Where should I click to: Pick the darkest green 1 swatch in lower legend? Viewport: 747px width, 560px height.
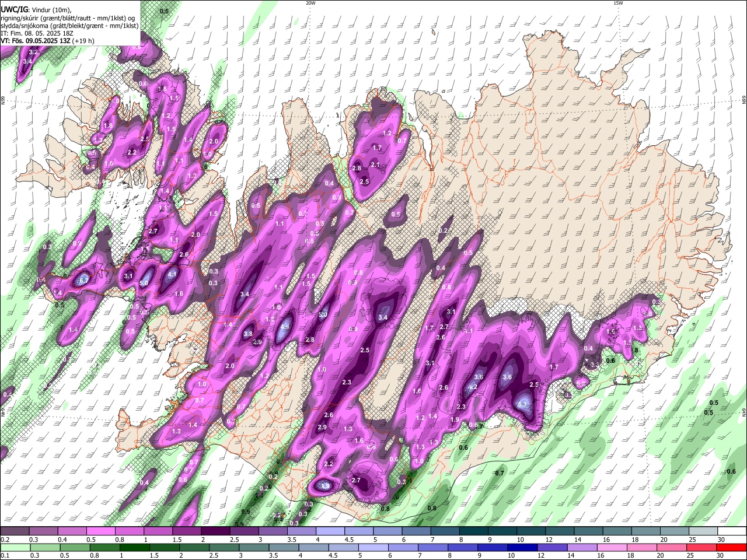tap(134, 548)
